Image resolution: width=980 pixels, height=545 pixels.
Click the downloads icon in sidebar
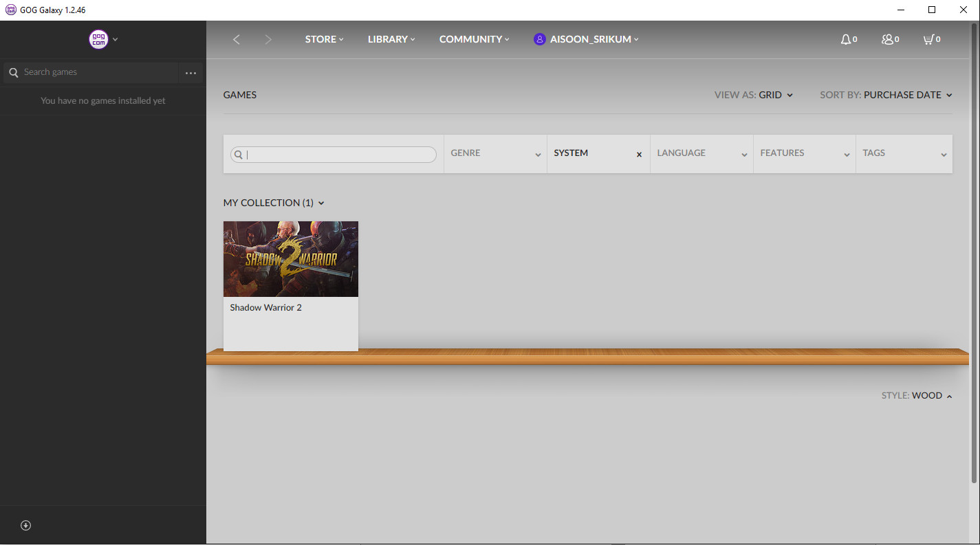(x=26, y=525)
